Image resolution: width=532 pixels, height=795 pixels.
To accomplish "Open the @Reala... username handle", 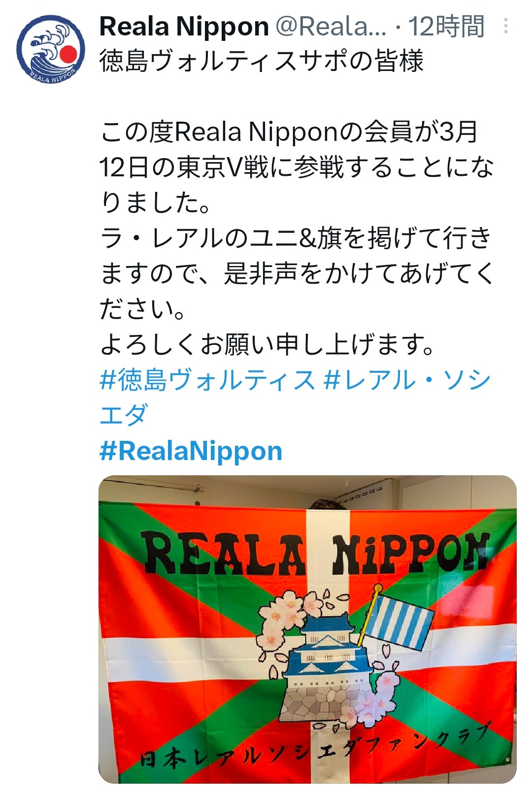I will click(x=331, y=27).
